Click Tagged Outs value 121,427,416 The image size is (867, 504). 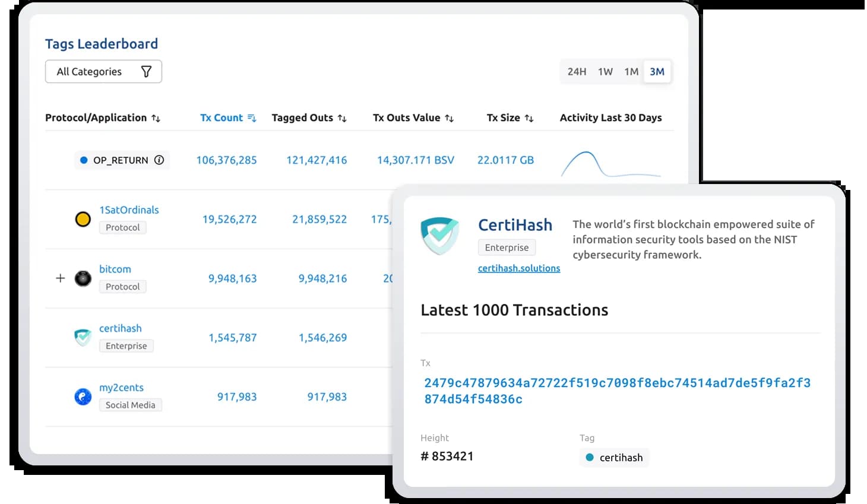point(317,160)
